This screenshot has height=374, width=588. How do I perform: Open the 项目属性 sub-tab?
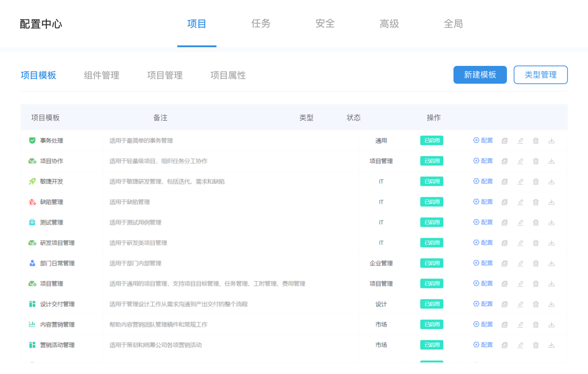click(x=228, y=75)
